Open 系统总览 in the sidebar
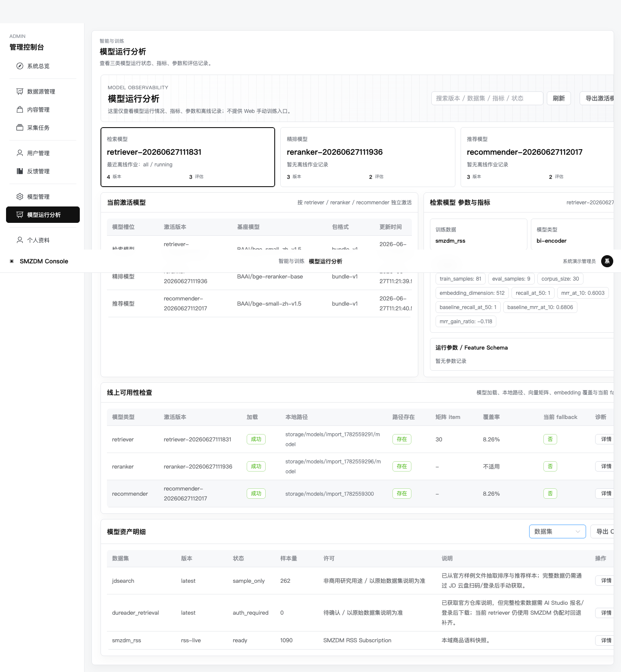The height and width of the screenshot is (672, 621). coord(43,66)
